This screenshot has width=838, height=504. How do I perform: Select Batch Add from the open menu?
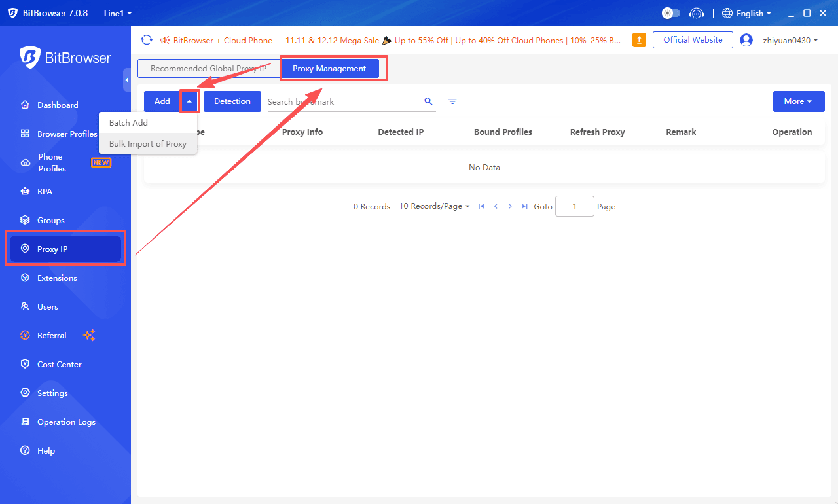(x=128, y=122)
